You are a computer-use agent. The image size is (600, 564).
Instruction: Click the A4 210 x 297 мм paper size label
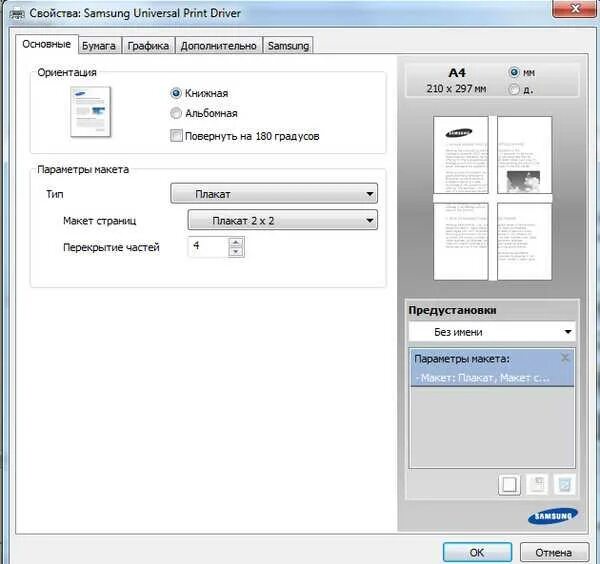point(456,80)
